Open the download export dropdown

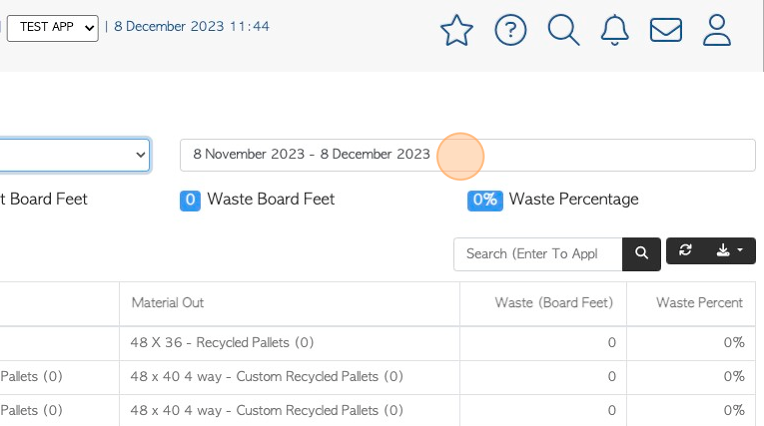coord(729,251)
